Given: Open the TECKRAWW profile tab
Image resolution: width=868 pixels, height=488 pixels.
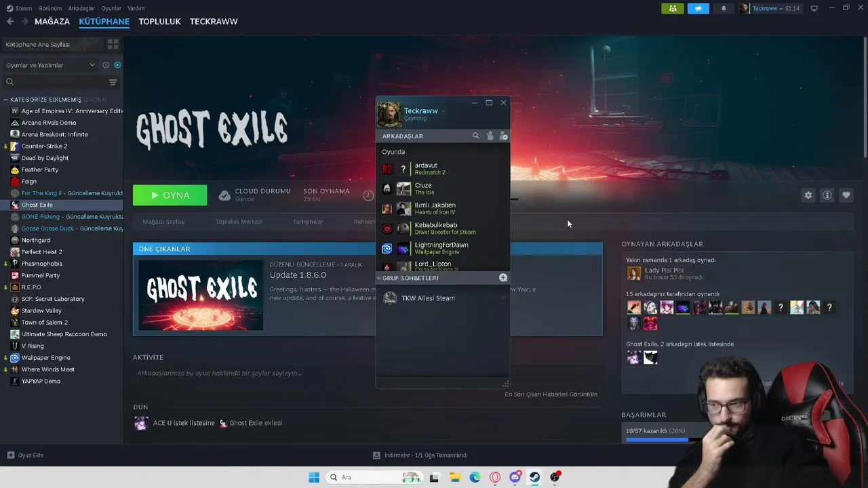Looking at the screenshot, I should tap(214, 22).
